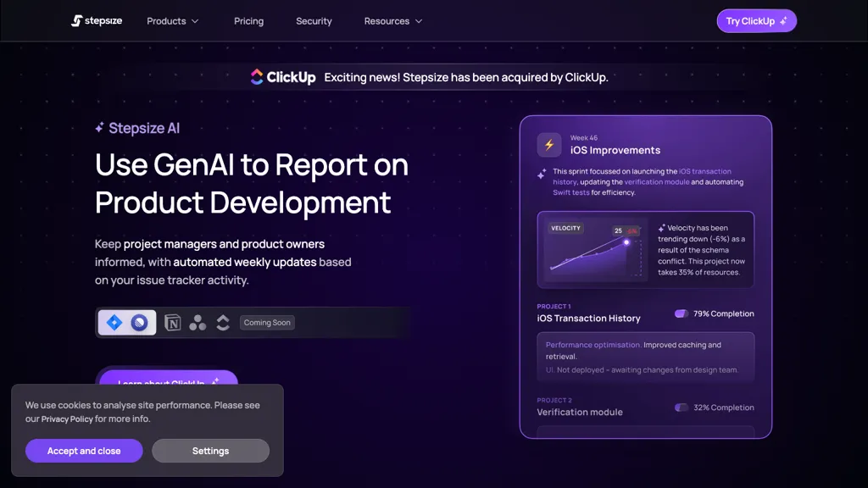Screen dimensions: 868x488
Task: Click the Verification module project title
Action: (x=580, y=413)
